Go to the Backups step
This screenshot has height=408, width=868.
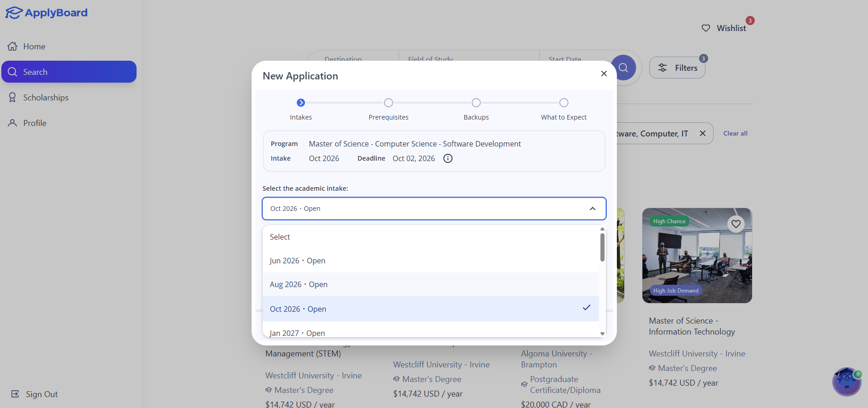476,103
